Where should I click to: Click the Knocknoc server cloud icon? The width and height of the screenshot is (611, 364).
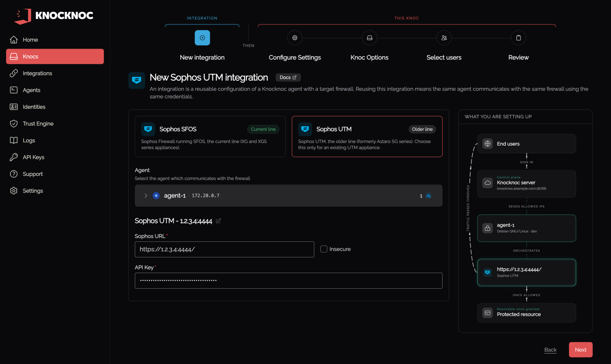coord(488,183)
